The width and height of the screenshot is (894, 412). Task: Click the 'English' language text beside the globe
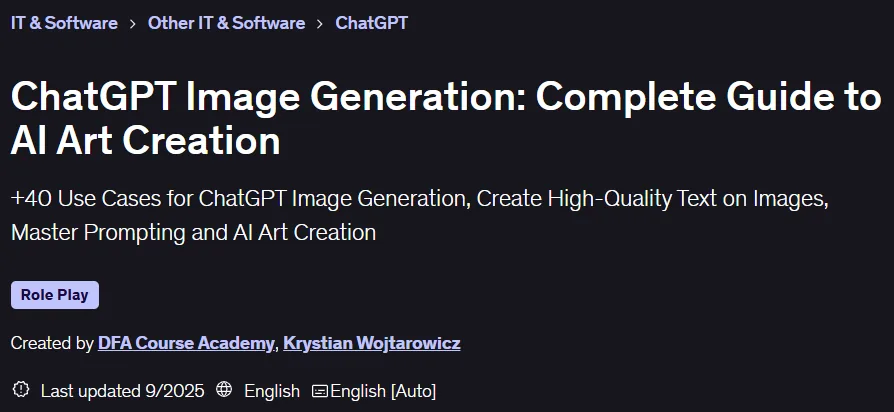pyautogui.click(x=272, y=391)
